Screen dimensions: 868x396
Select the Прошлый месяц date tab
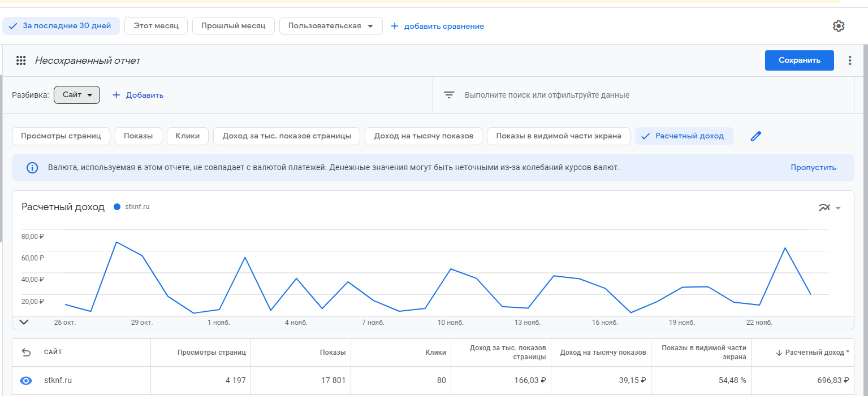click(233, 26)
